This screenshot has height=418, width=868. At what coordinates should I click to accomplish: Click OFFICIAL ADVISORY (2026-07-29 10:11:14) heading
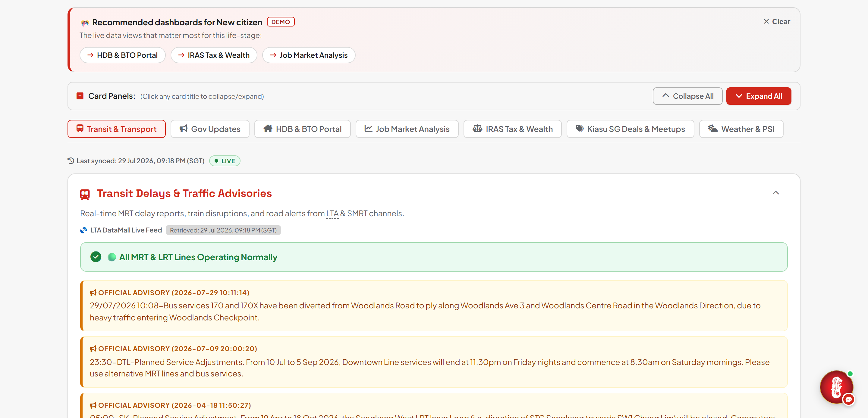[174, 293]
